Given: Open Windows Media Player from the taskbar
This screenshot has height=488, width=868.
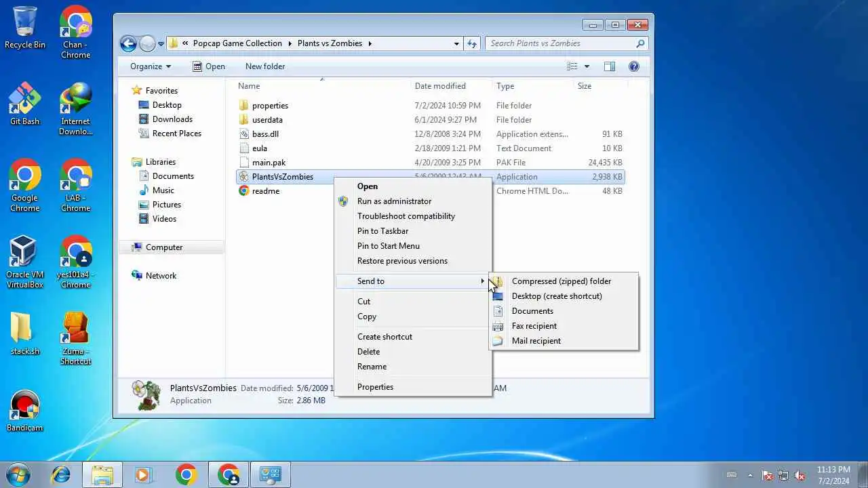Looking at the screenshot, I should point(143,474).
